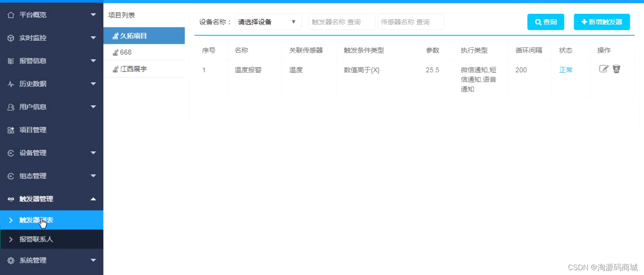Click the home icon beside 平台概览
644x275 pixels.
11,15
